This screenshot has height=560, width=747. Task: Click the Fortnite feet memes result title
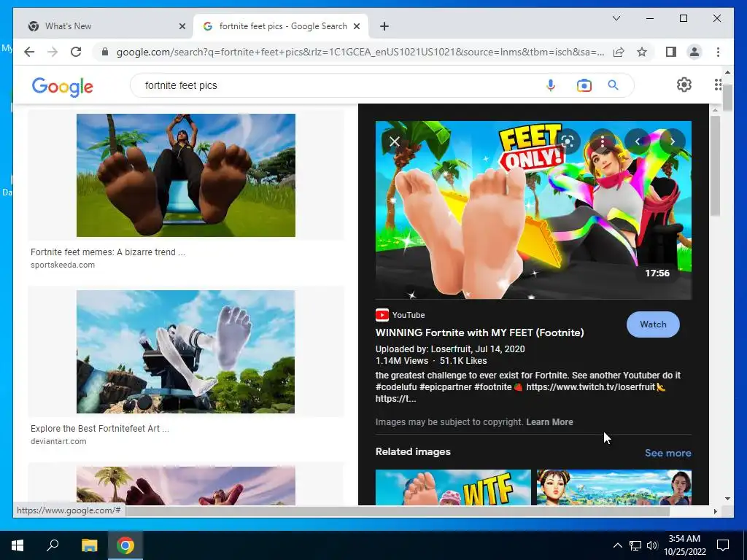(x=108, y=252)
